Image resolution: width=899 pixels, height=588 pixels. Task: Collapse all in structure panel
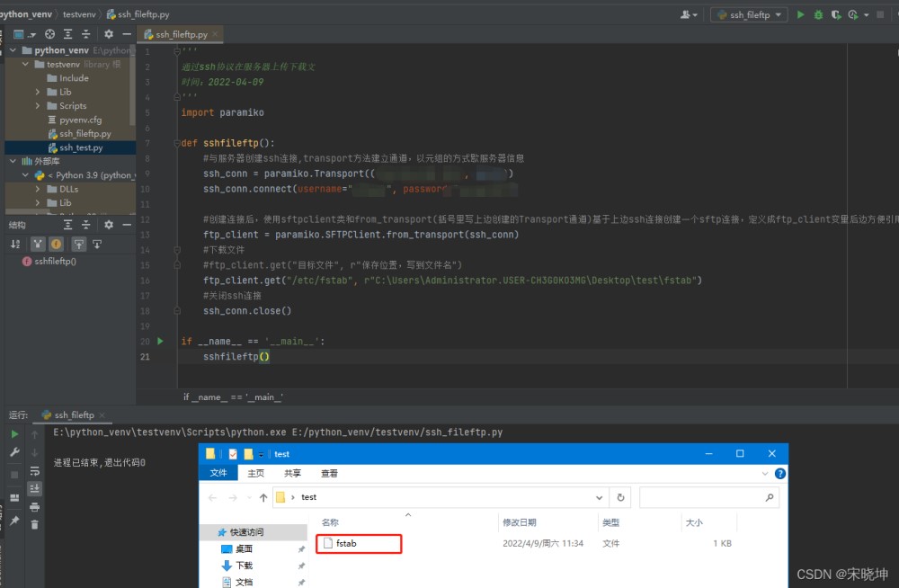pyautogui.click(x=86, y=225)
